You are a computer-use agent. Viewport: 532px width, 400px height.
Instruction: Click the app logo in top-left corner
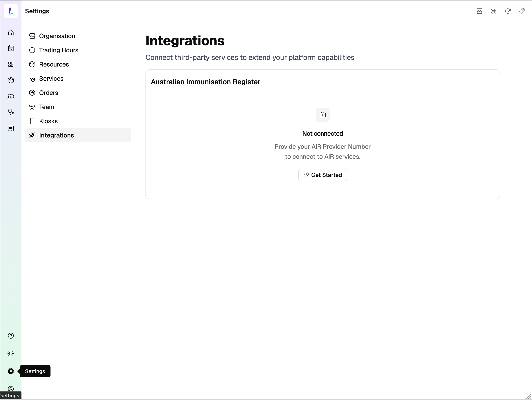point(11,11)
